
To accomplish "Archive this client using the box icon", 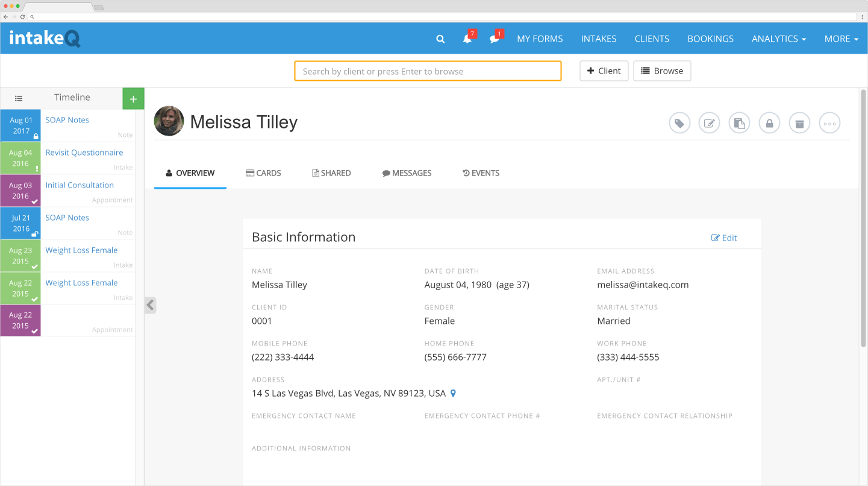I will tap(799, 122).
